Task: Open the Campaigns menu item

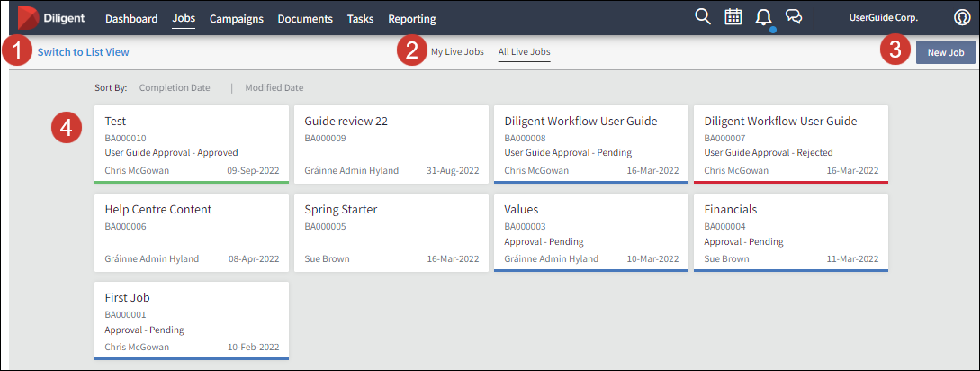Action: (x=237, y=18)
